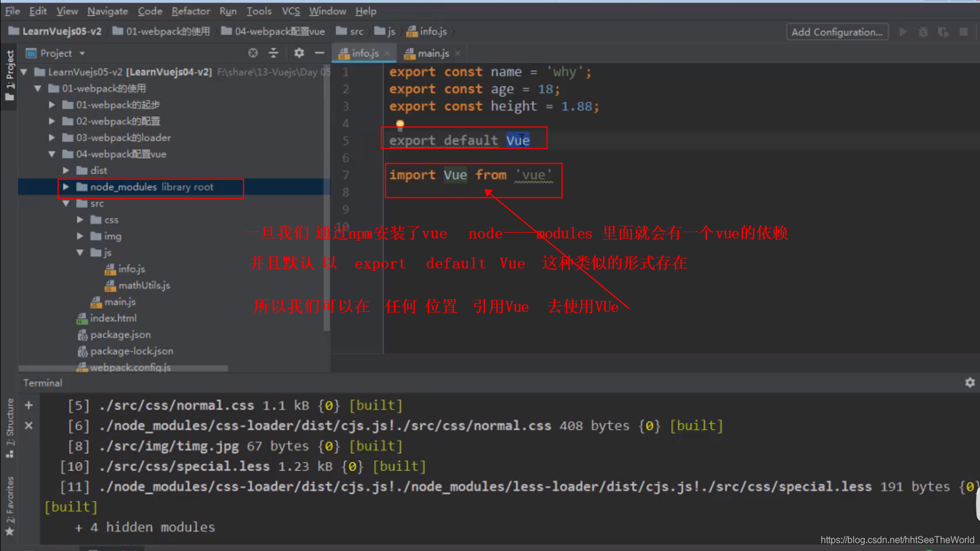Collapse the 01-webpack的使用 folder
980x551 pixels.
pos(38,89)
